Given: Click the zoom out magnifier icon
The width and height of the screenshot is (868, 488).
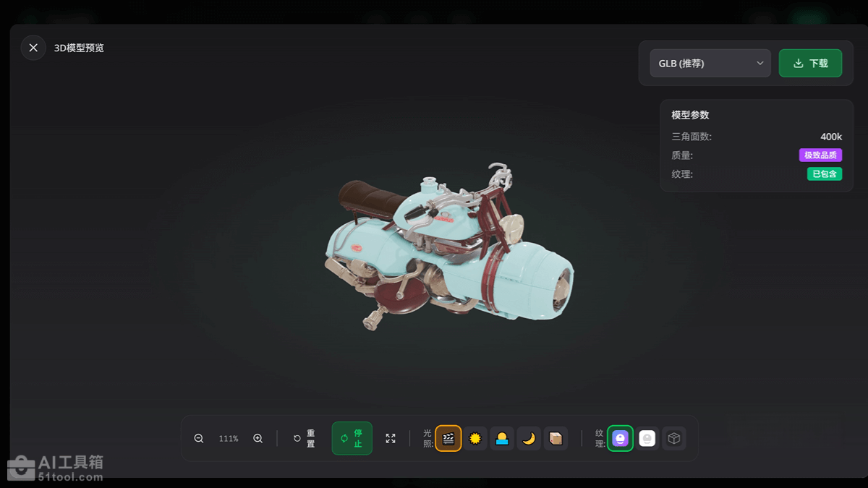Looking at the screenshot, I should click(x=199, y=439).
